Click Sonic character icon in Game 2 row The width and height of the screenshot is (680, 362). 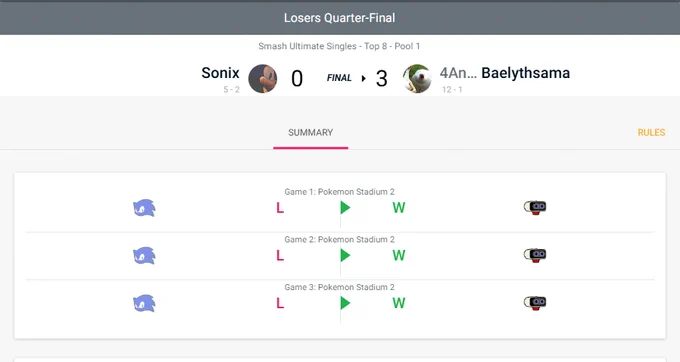pos(144,256)
